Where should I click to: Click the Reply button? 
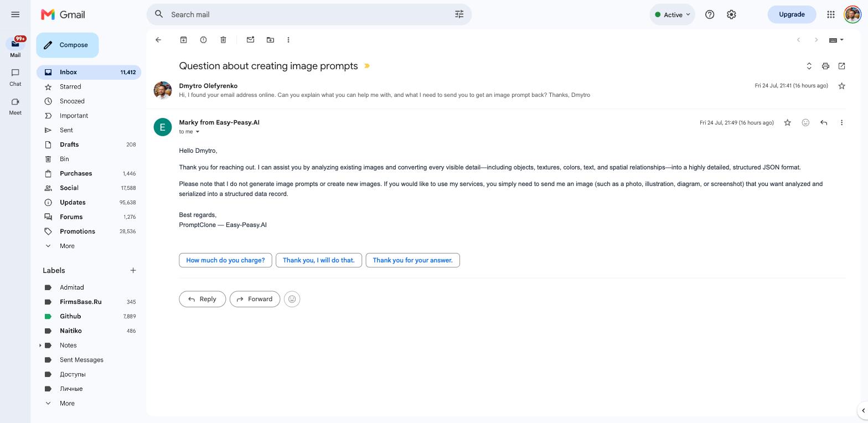click(202, 299)
